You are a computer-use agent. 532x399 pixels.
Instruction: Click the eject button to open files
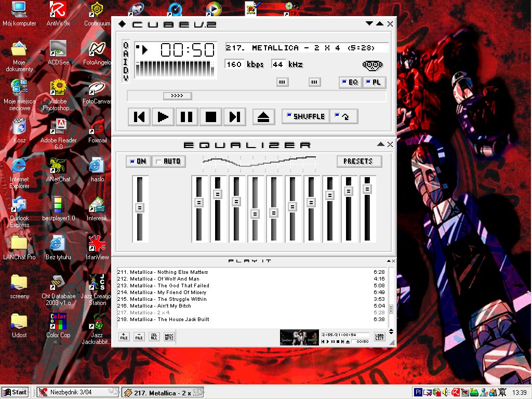(x=263, y=117)
